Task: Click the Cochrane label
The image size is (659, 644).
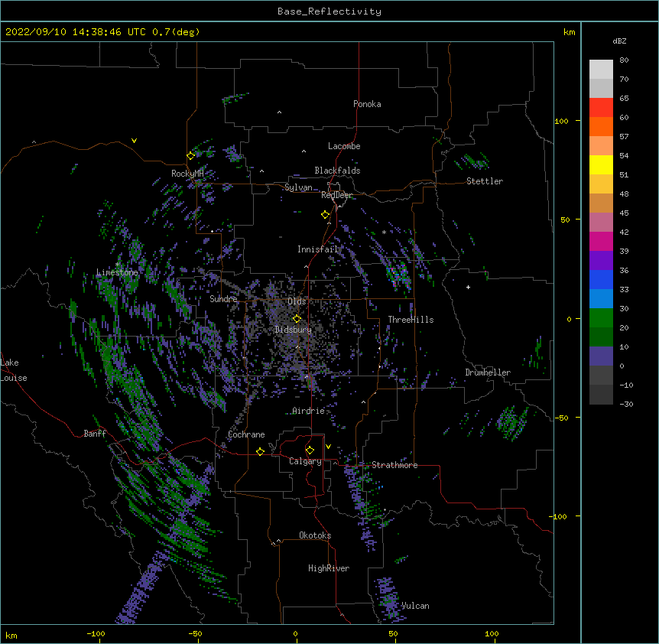Action: point(246,434)
